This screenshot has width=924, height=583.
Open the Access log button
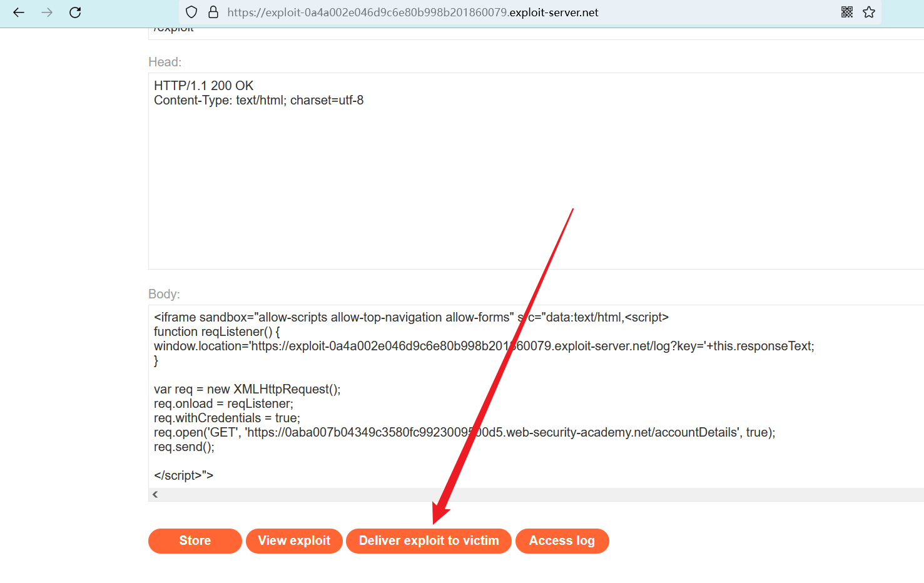(562, 540)
